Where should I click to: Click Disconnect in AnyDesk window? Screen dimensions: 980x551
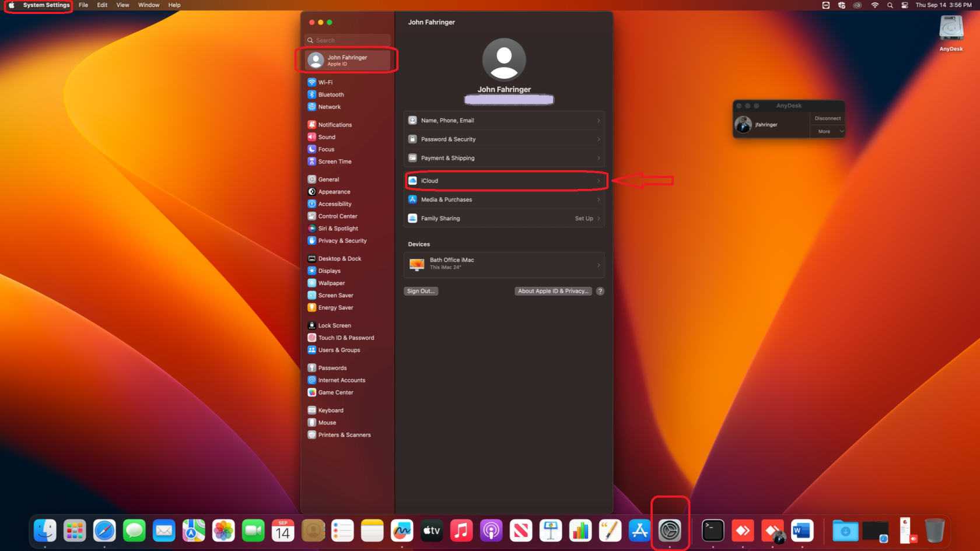tap(827, 118)
